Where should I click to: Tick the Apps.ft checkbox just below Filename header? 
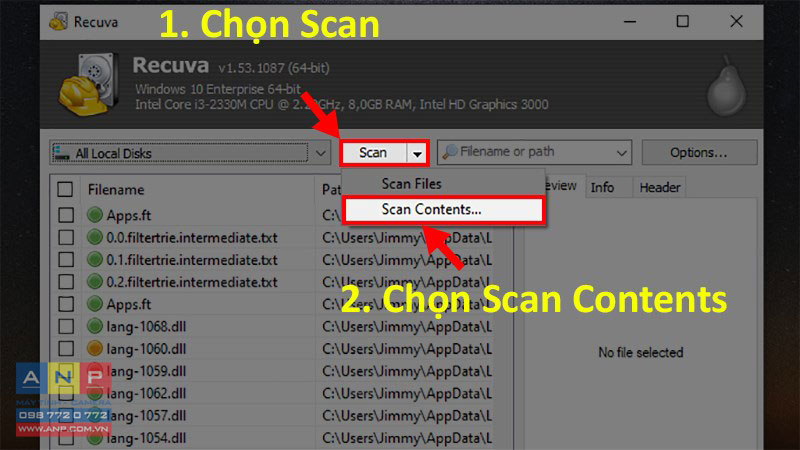(x=66, y=215)
